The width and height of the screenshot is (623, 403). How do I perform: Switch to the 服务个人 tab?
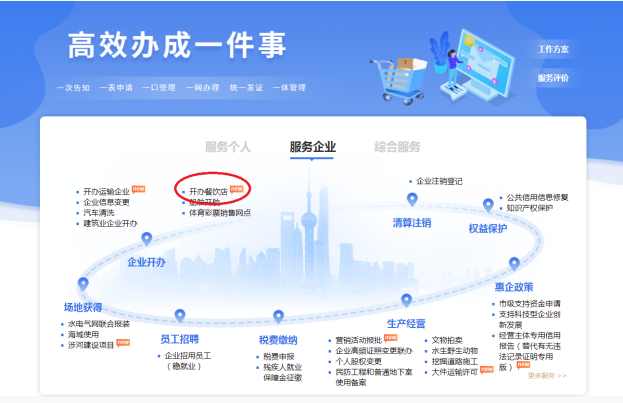(x=228, y=147)
